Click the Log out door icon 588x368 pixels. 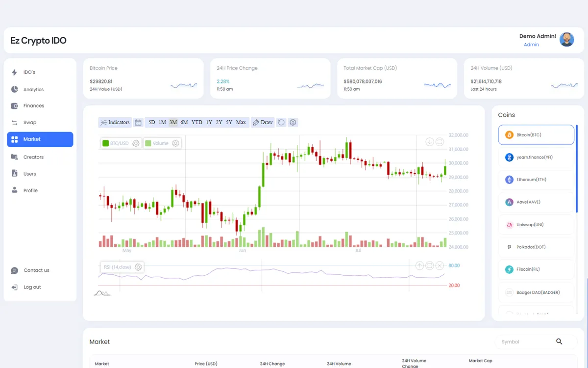[15, 287]
